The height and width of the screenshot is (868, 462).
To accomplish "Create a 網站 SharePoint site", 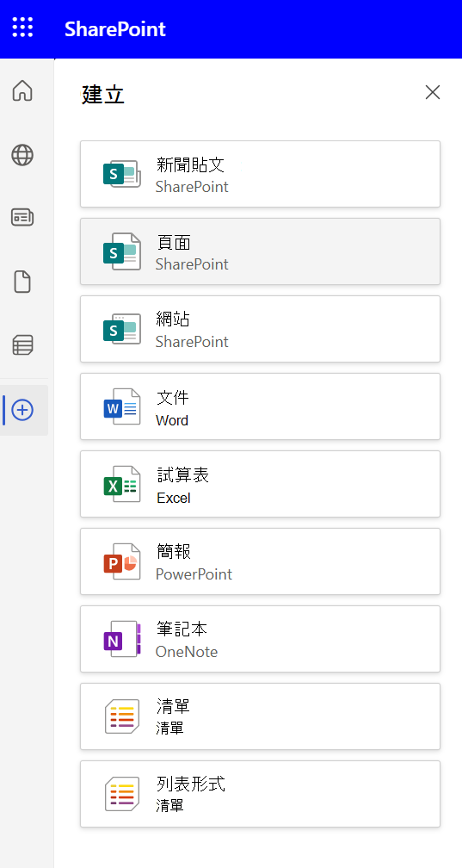I will coord(260,329).
